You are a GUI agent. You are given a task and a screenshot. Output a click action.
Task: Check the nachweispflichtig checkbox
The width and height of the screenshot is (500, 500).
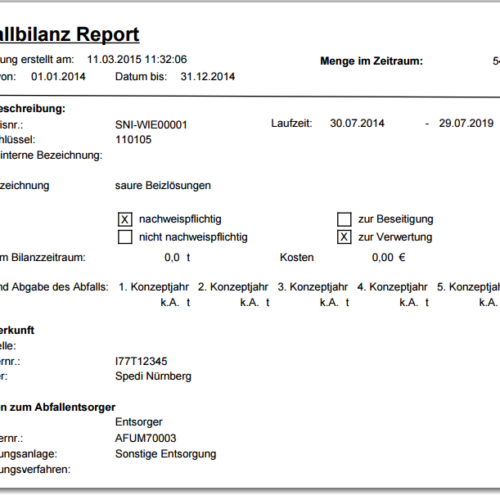coord(125,219)
